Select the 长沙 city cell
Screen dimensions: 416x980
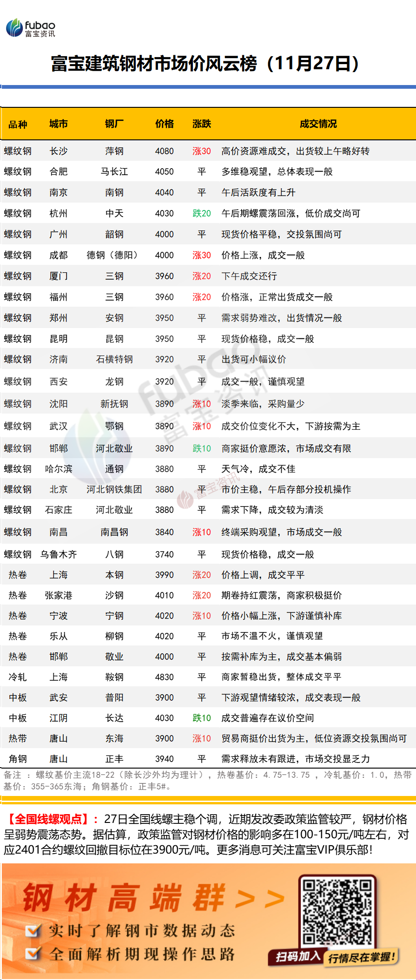point(59,151)
